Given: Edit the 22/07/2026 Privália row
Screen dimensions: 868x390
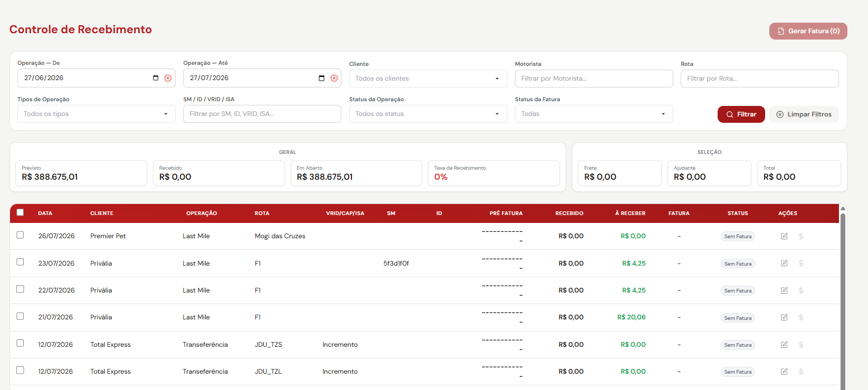Looking at the screenshot, I should click(785, 290).
